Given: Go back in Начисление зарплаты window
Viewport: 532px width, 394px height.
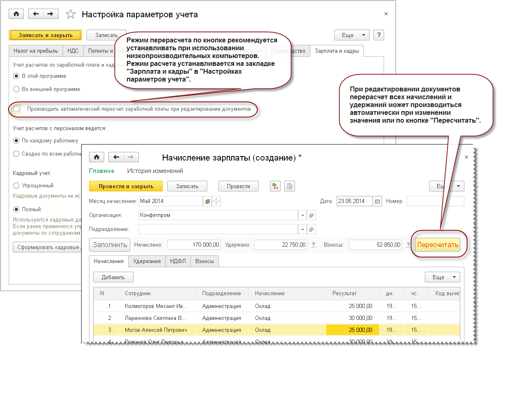Looking at the screenshot, I should (x=116, y=157).
